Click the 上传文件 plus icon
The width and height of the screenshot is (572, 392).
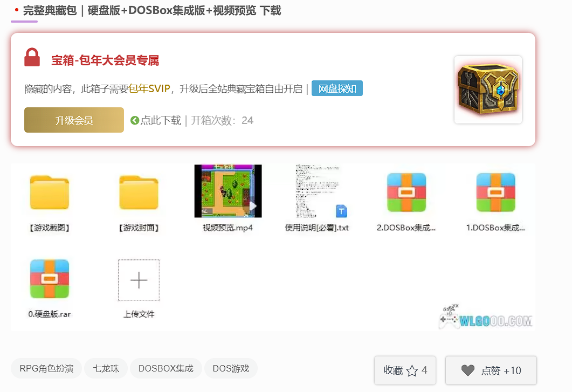tap(139, 280)
